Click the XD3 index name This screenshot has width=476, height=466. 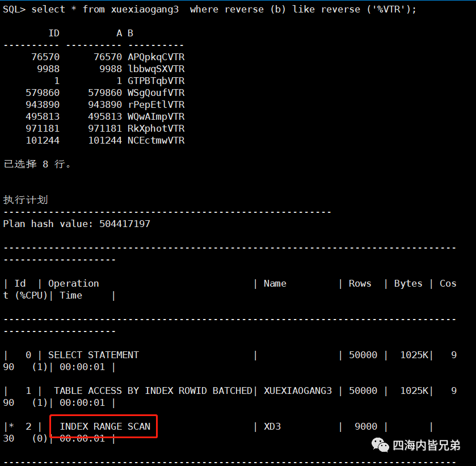(x=272, y=426)
